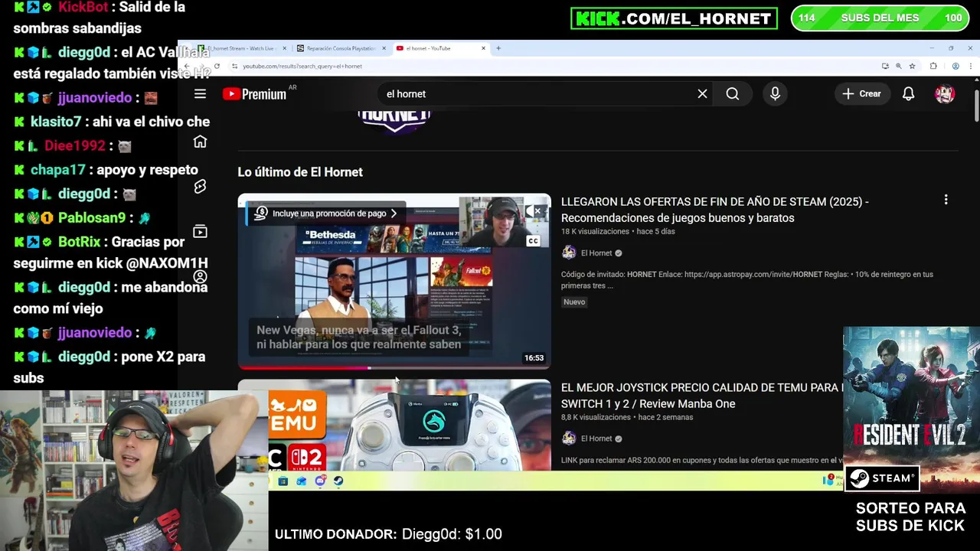980x551 pixels.
Task: Click the Nuevo badge
Action: point(574,302)
